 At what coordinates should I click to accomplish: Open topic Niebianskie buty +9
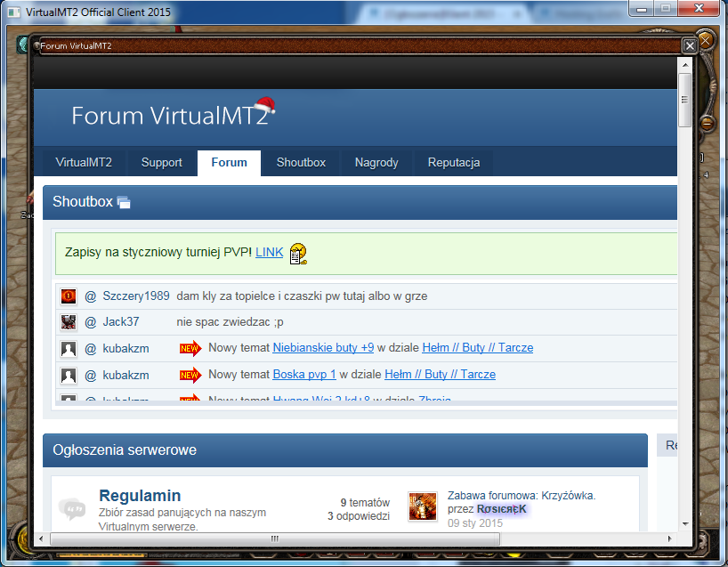click(323, 347)
